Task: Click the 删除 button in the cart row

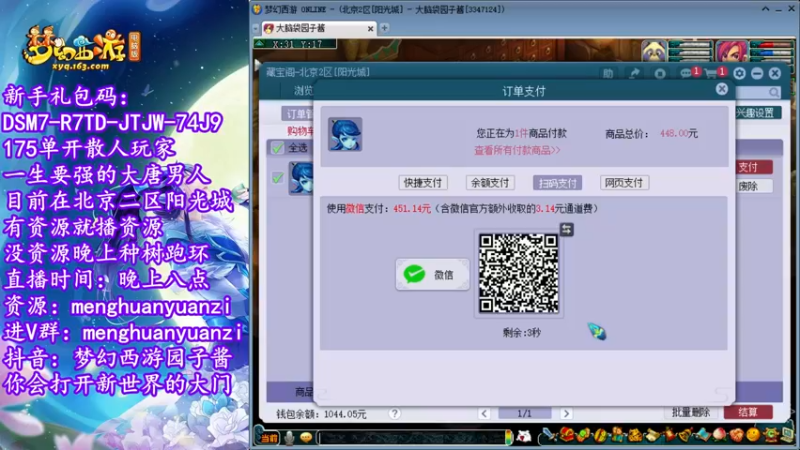Action: (753, 186)
